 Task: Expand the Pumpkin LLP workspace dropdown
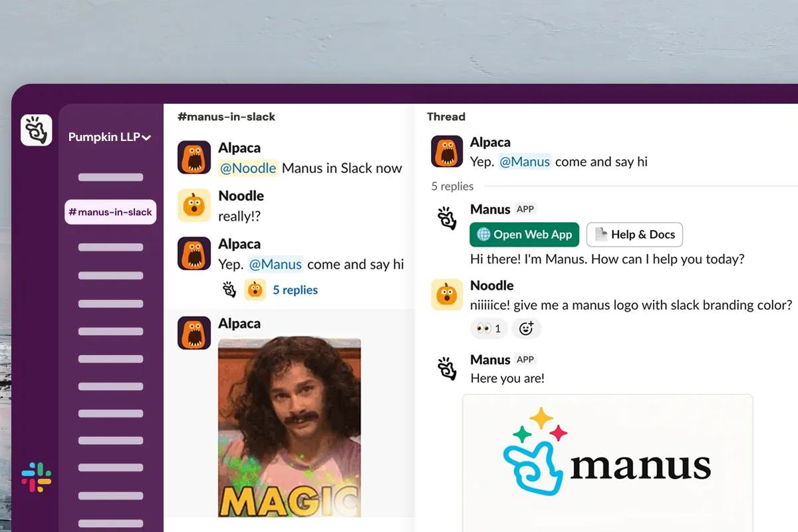110,137
